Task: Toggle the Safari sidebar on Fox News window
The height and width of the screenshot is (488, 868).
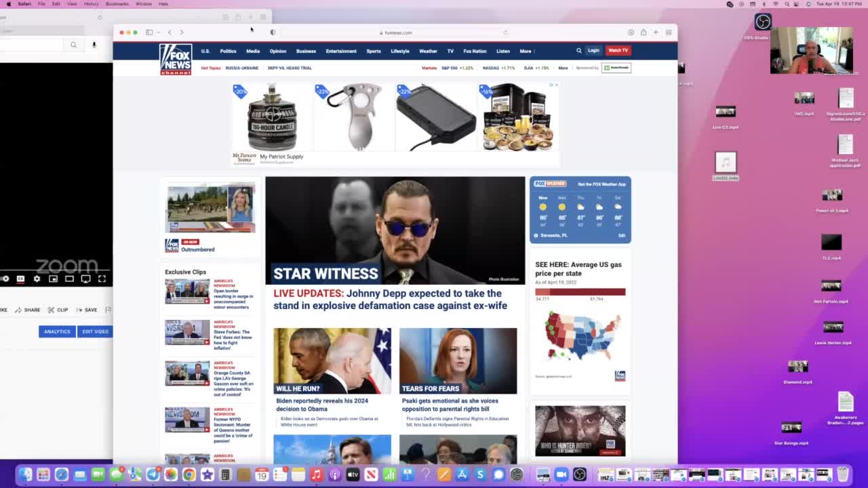Action: [149, 33]
